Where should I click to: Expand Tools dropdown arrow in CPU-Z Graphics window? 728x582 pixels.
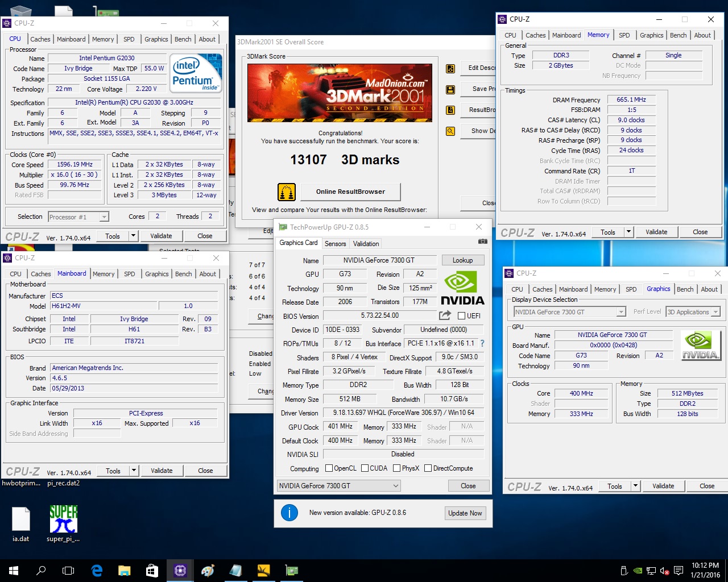click(635, 486)
